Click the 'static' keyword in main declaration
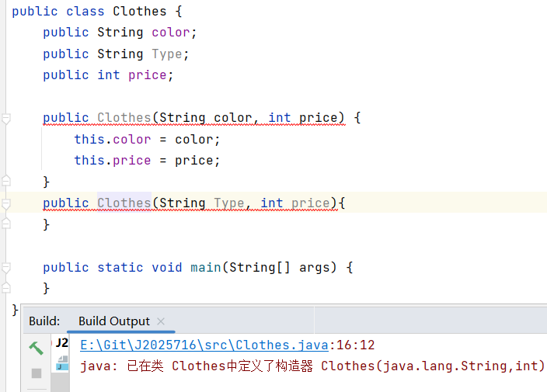 [x=120, y=267]
